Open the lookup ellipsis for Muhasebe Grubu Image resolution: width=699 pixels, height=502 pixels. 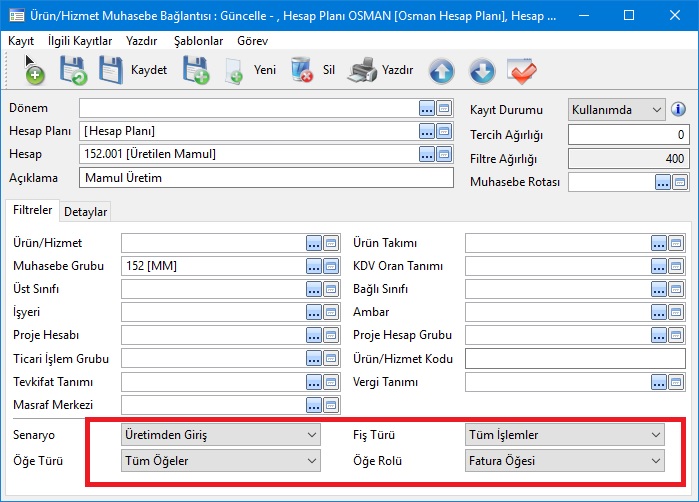pos(314,265)
